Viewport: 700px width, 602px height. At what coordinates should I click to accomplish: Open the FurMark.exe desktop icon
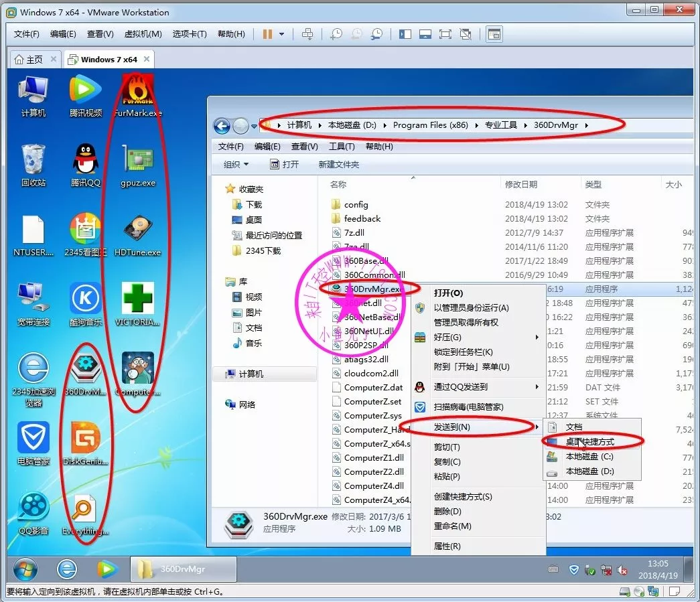click(x=138, y=90)
